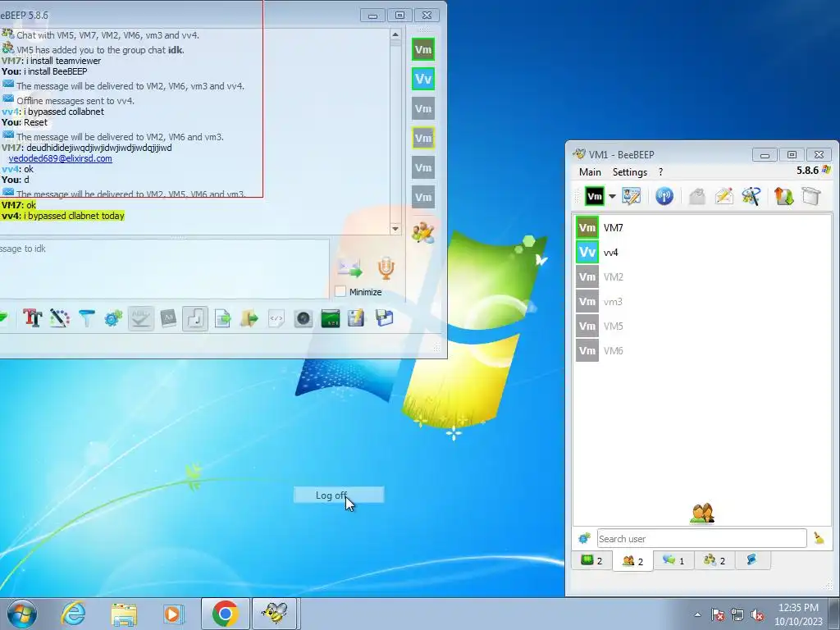Switch to the blue scroll history tab
The image size is (840, 630).
click(x=751, y=560)
